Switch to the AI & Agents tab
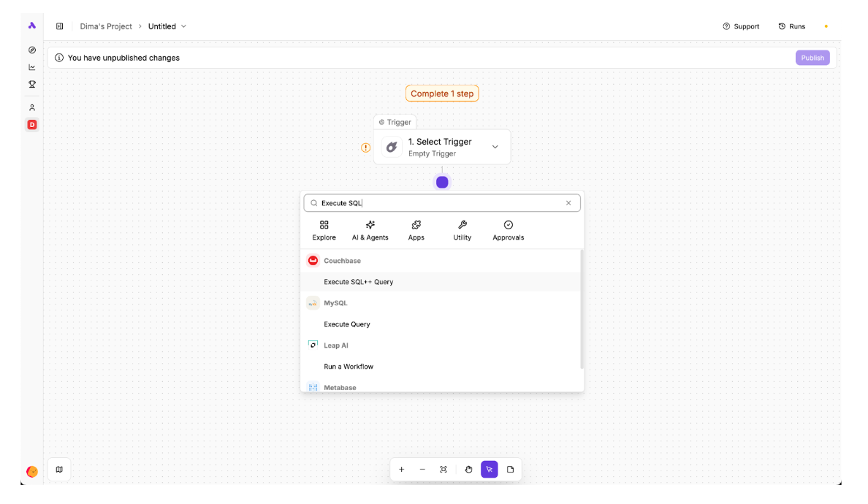The height and width of the screenshot is (504, 868). coord(370,230)
